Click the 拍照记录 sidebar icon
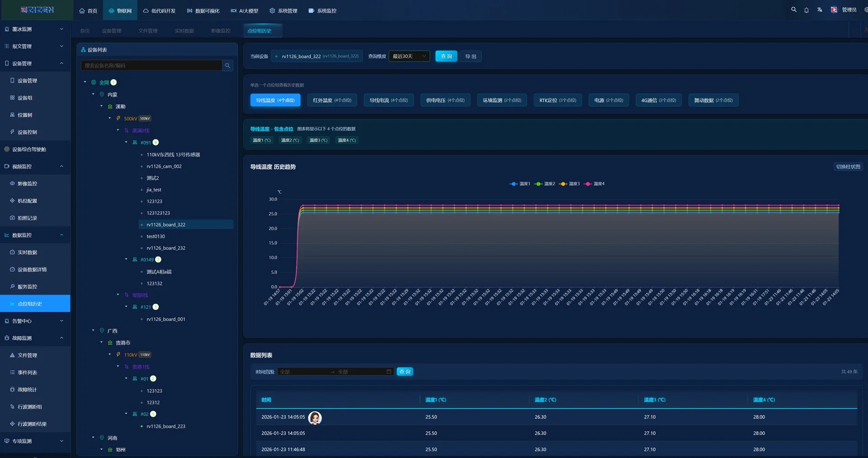 (12, 218)
